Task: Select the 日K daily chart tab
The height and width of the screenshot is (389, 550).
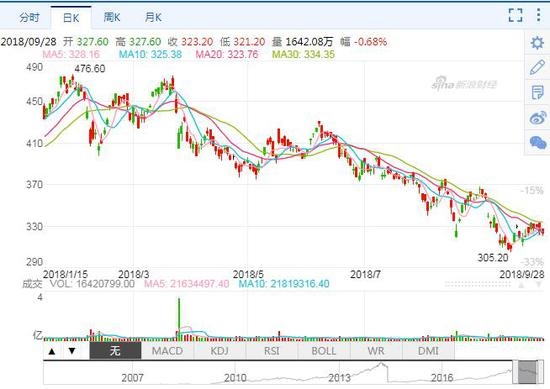Action: 71,18
